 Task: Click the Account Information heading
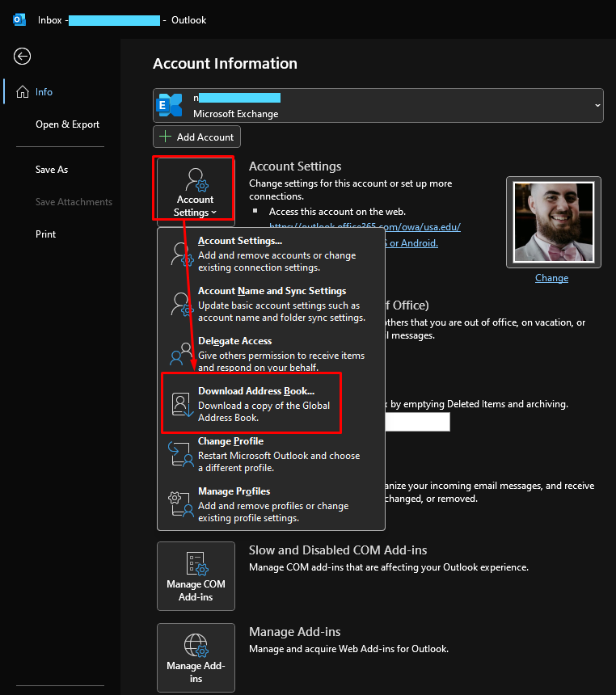(x=226, y=63)
